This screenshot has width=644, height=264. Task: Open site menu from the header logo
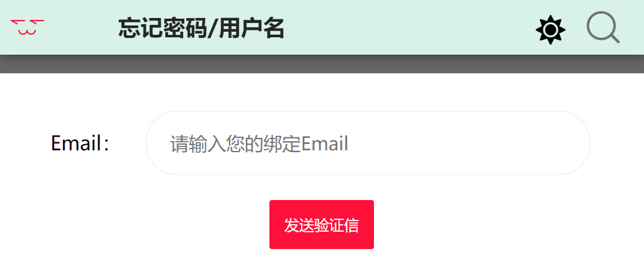tap(27, 27)
